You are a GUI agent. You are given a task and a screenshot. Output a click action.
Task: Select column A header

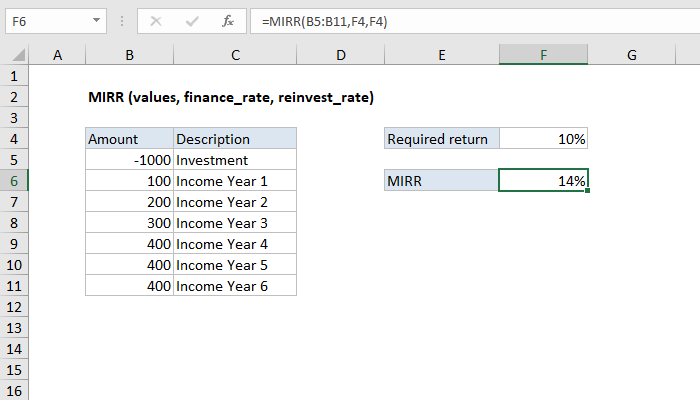click(57, 55)
